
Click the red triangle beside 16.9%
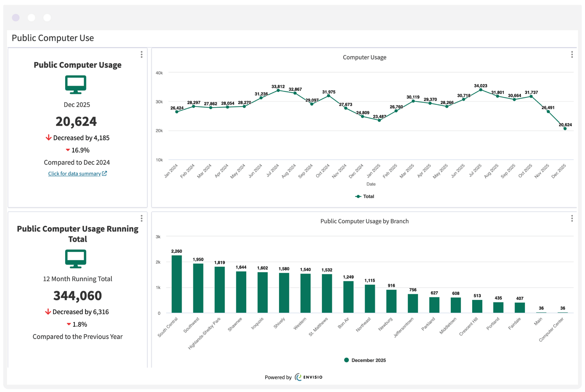tap(68, 150)
